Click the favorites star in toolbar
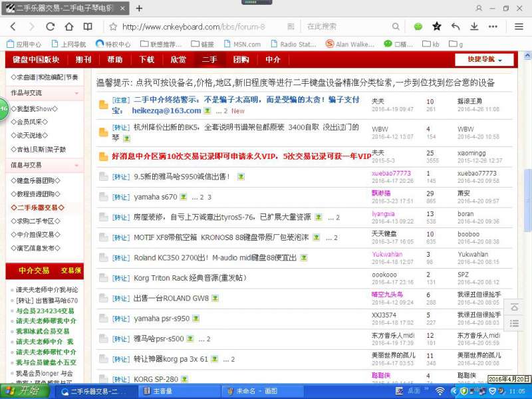The width and height of the screenshot is (532, 399). click(437, 27)
